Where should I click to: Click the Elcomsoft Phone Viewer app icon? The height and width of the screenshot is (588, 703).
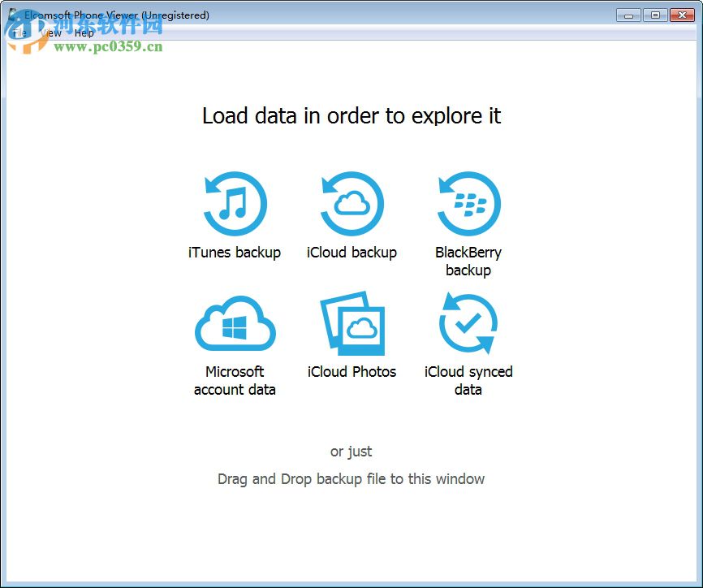coord(11,14)
